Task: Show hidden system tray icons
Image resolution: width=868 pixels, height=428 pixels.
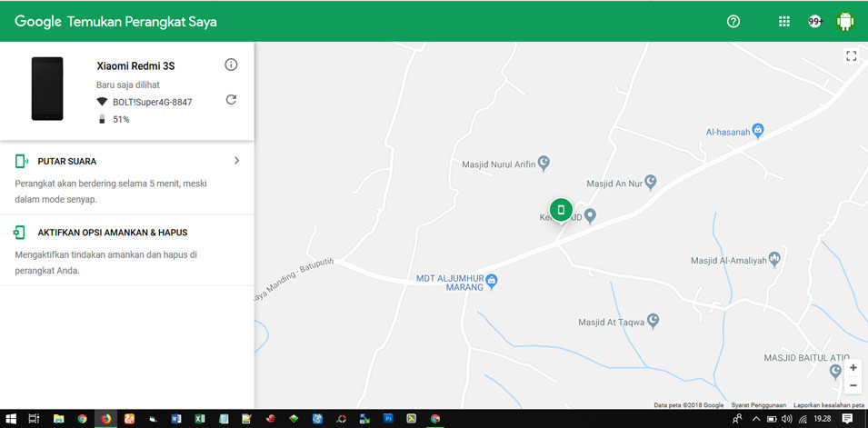Action: click(x=756, y=419)
